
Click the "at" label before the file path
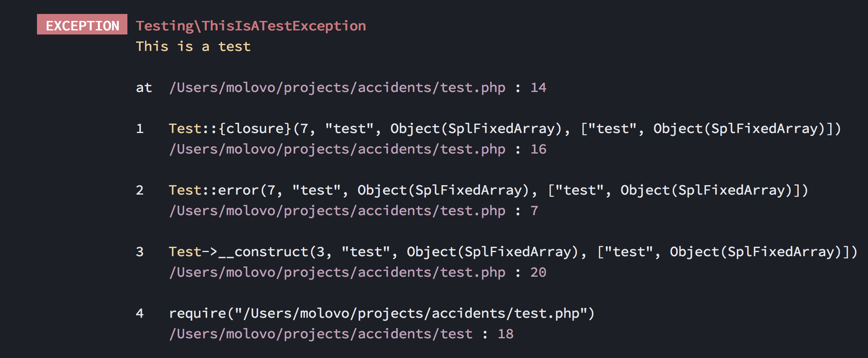144,87
